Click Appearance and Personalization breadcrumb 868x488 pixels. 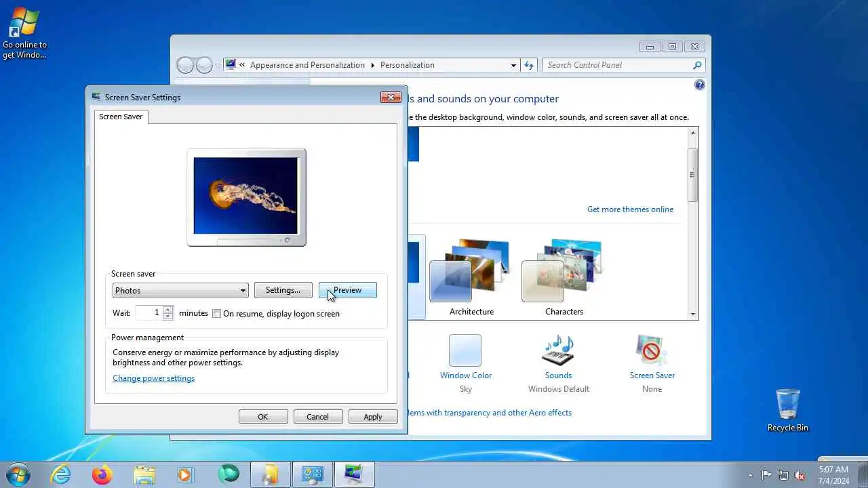307,65
